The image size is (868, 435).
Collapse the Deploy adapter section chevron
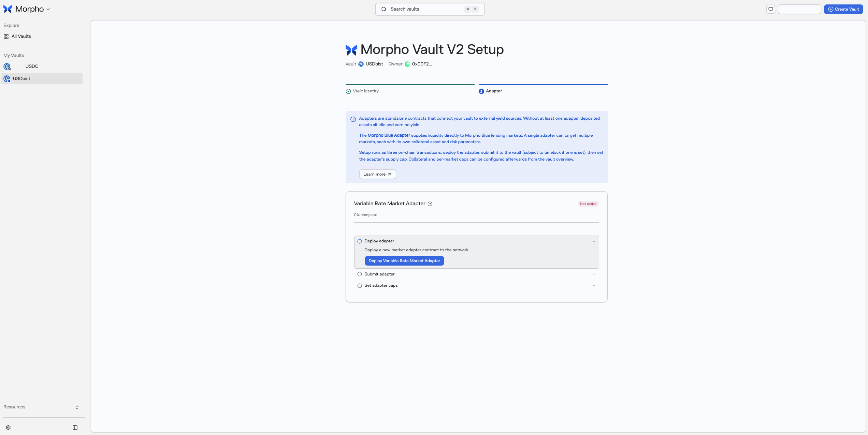point(594,241)
